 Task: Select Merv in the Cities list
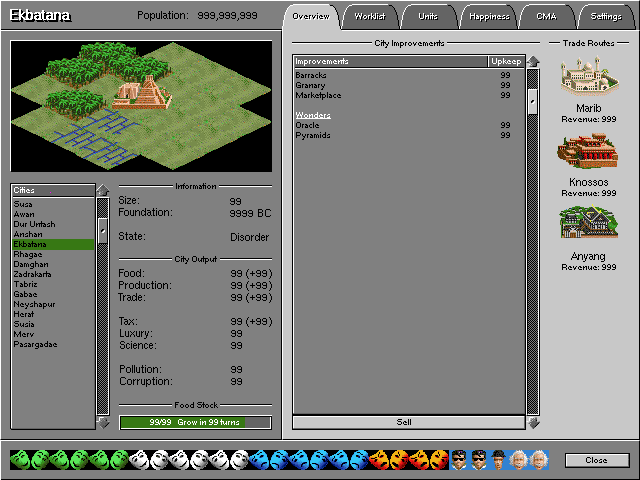click(x=53, y=334)
